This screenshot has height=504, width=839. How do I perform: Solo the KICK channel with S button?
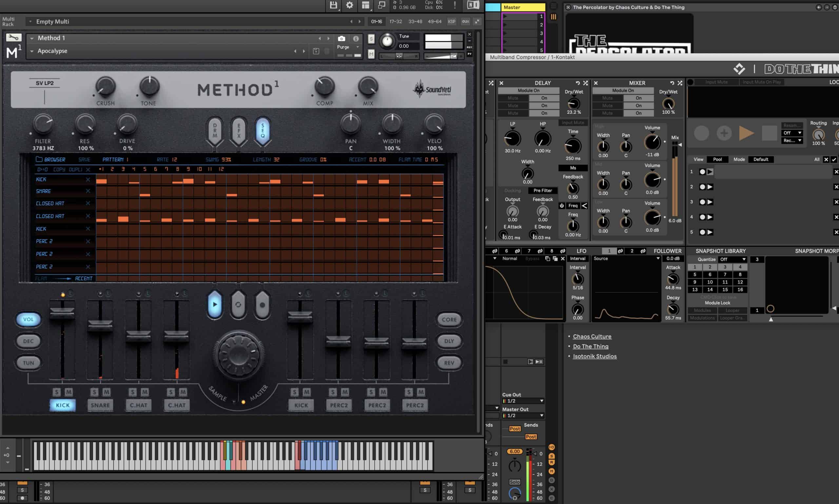click(x=57, y=392)
